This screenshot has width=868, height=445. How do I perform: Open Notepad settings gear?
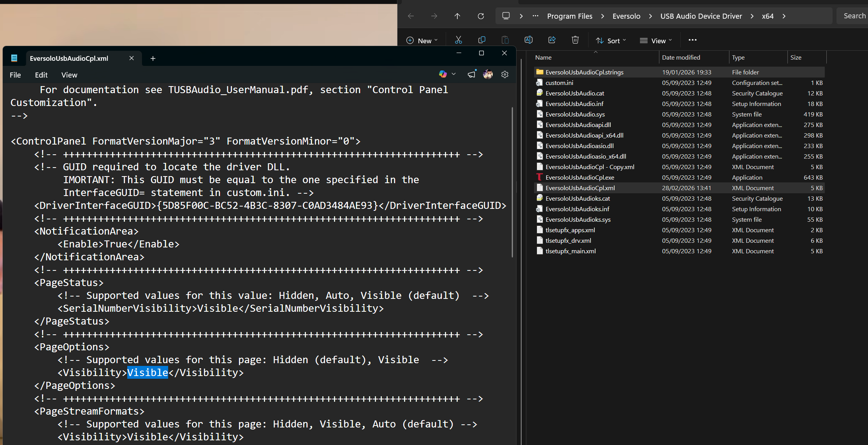[505, 74]
